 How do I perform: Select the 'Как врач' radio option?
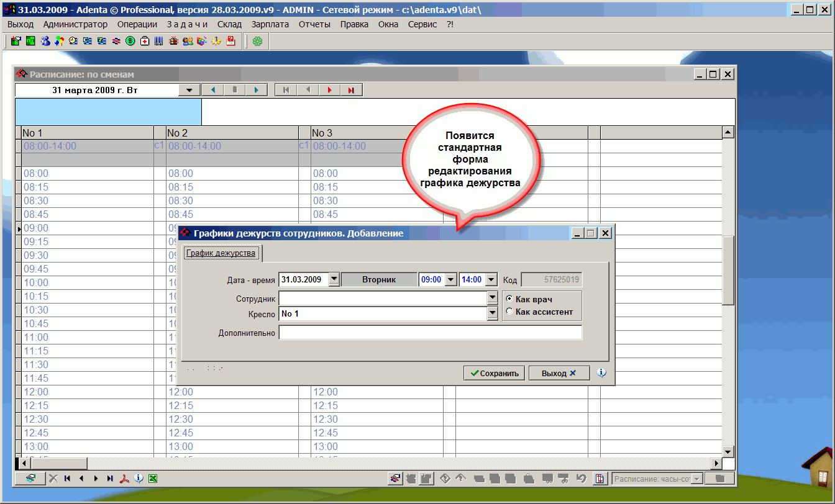click(510, 299)
